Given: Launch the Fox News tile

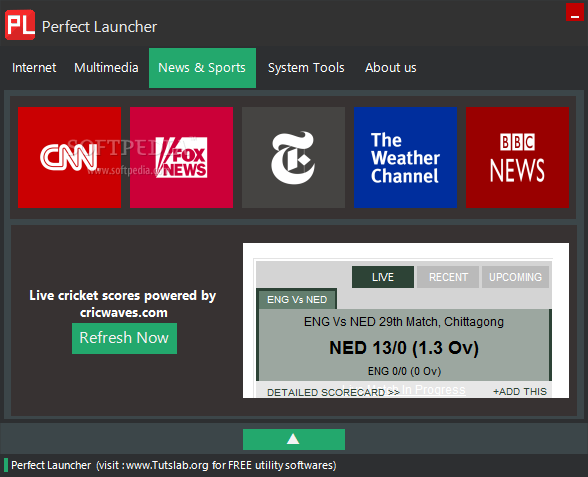Looking at the screenshot, I should pyautogui.click(x=182, y=158).
